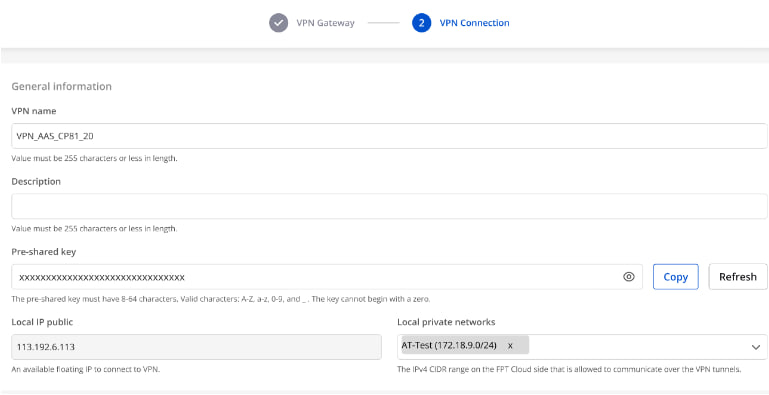Viewport: 769px width, 395px height.
Task: Copy the pre-shared key
Action: click(x=675, y=277)
